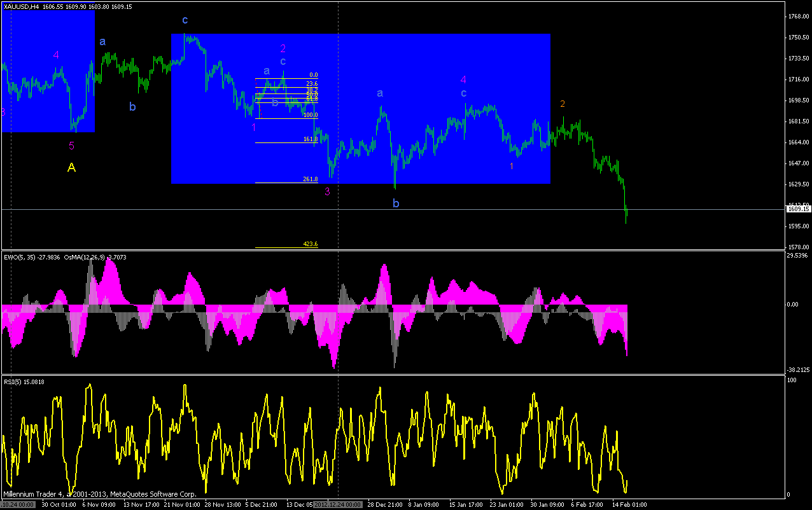812x510 pixels.
Task: Click price axis value 1698.50
Action: pos(798,100)
